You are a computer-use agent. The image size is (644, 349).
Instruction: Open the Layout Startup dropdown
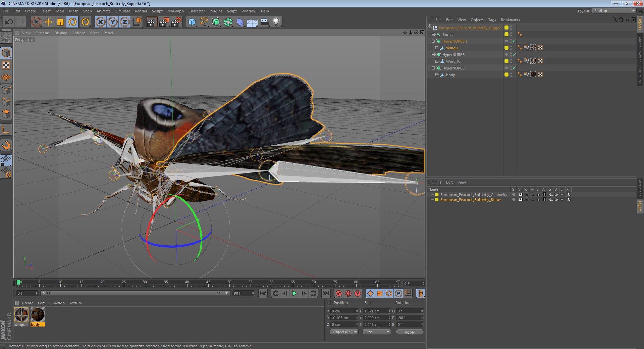(614, 11)
